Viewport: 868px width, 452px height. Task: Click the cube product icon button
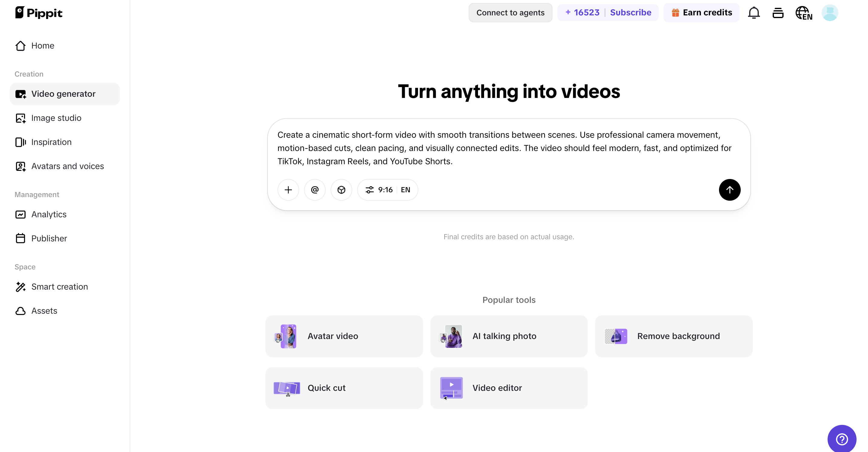pos(341,190)
